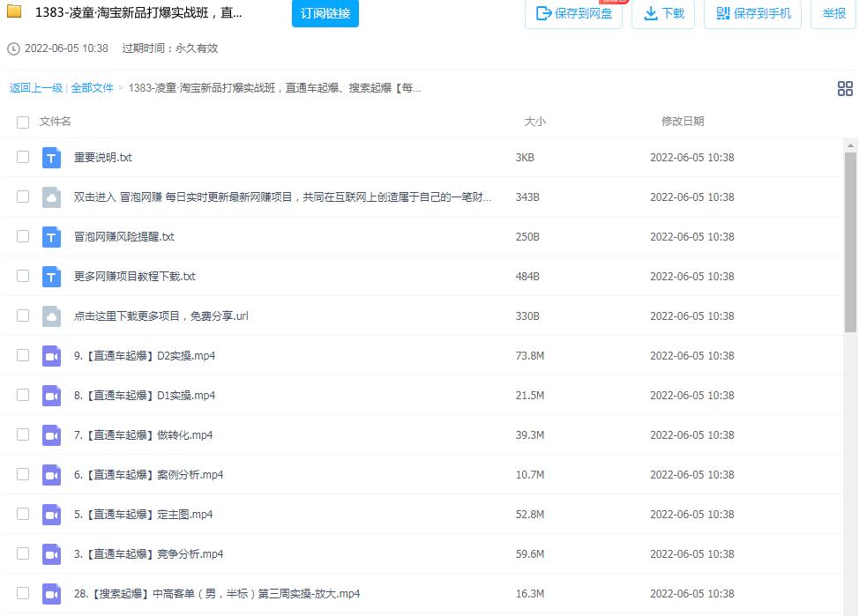
Task: Click the text icon for 冒泡网赚风险提醒.txt
Action: tap(51, 237)
